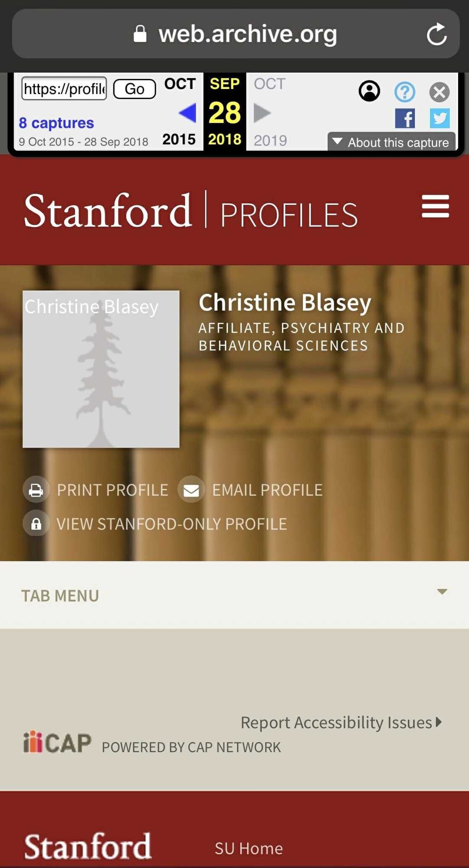Click the printer icon for Print Profile

36,490
